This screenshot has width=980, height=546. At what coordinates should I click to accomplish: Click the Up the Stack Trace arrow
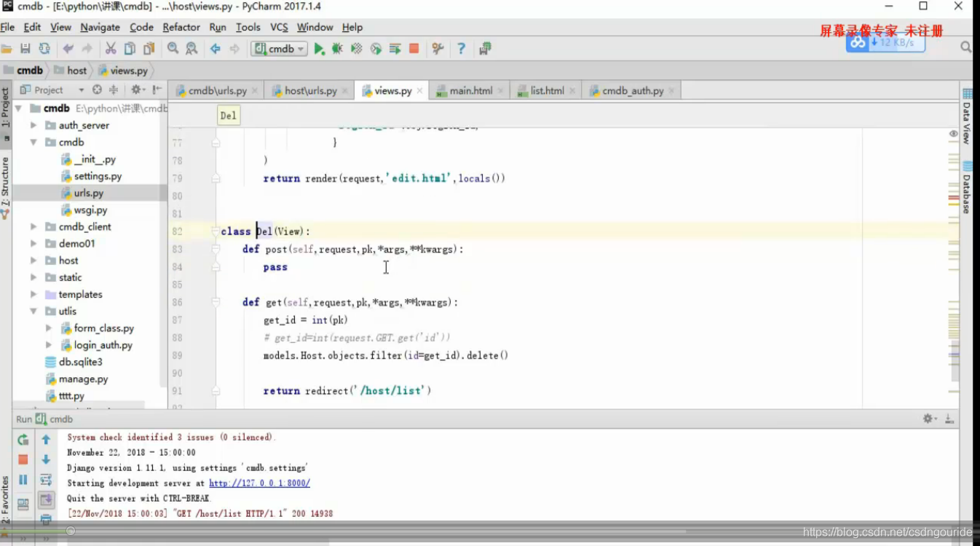click(x=46, y=440)
